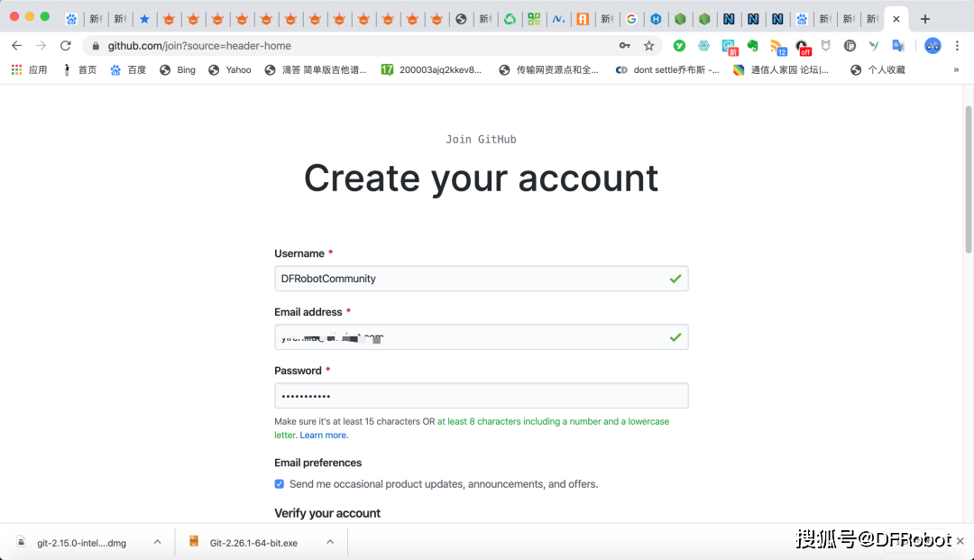The width and height of the screenshot is (974, 560).
Task: Switch to the green recycle-arrows tab
Action: (x=510, y=19)
